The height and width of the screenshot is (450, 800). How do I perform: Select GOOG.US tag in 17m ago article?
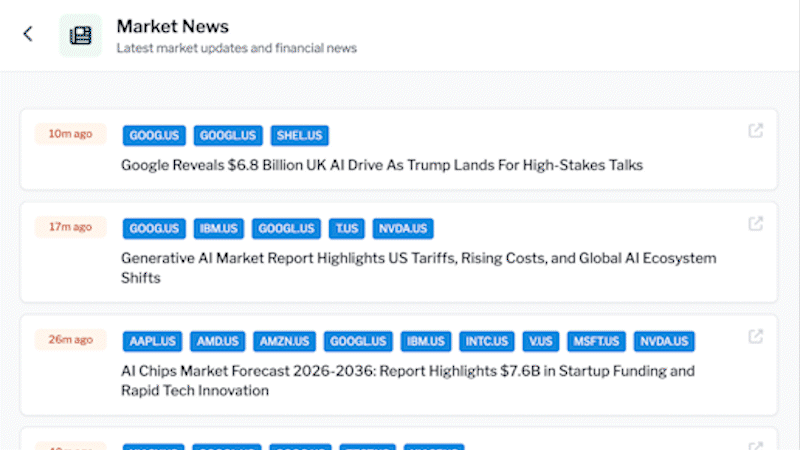154,229
